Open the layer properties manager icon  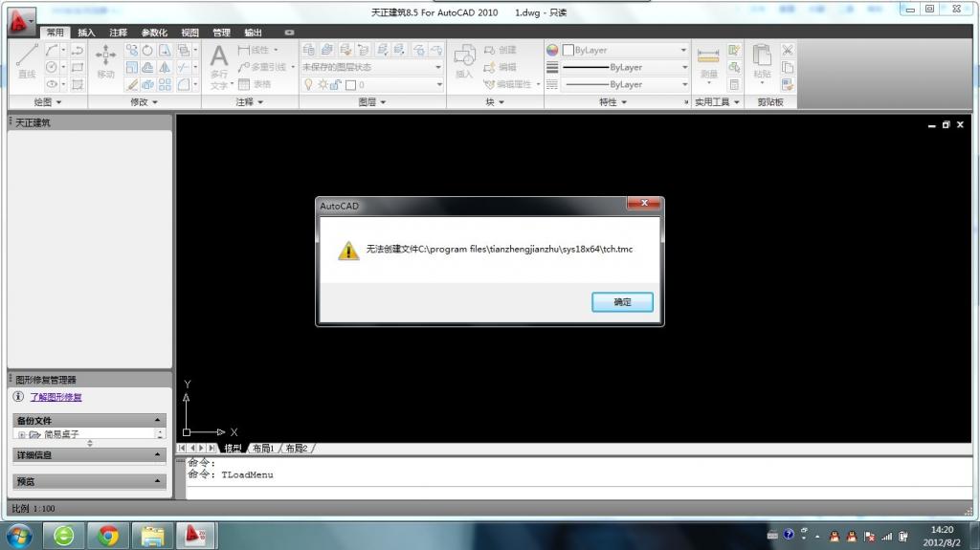[x=308, y=50]
